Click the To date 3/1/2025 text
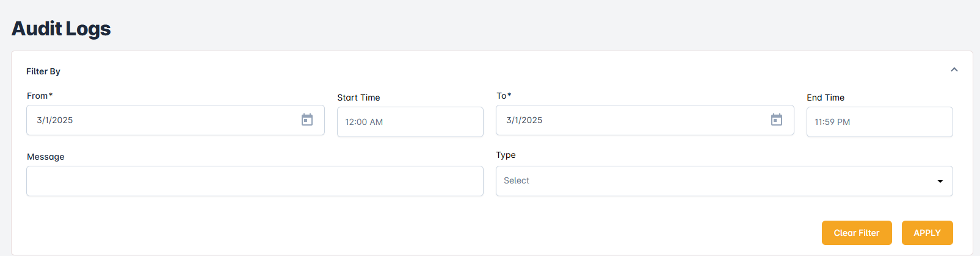 [x=524, y=121]
